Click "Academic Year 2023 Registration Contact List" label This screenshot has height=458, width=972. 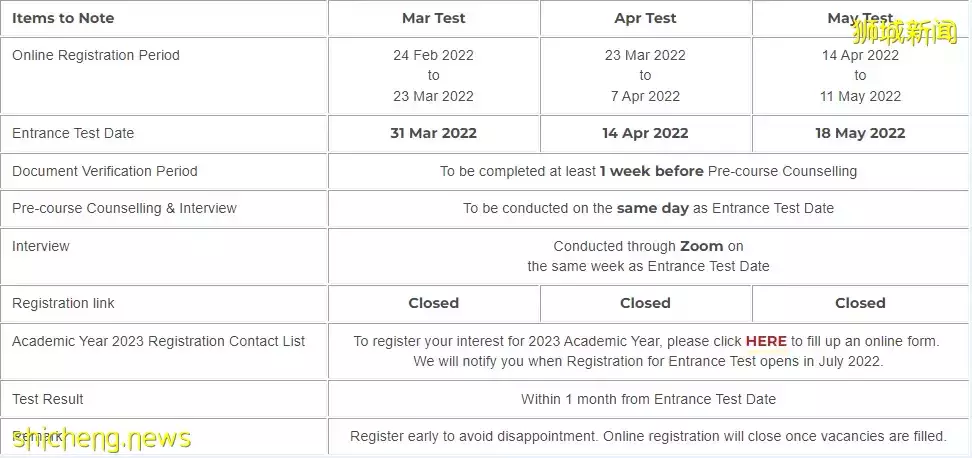click(x=158, y=341)
